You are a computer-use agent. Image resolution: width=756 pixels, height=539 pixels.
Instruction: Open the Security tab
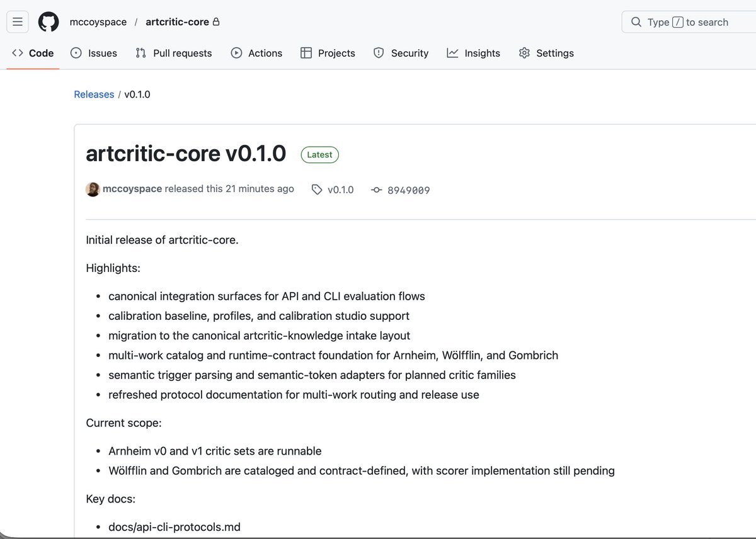coord(401,53)
